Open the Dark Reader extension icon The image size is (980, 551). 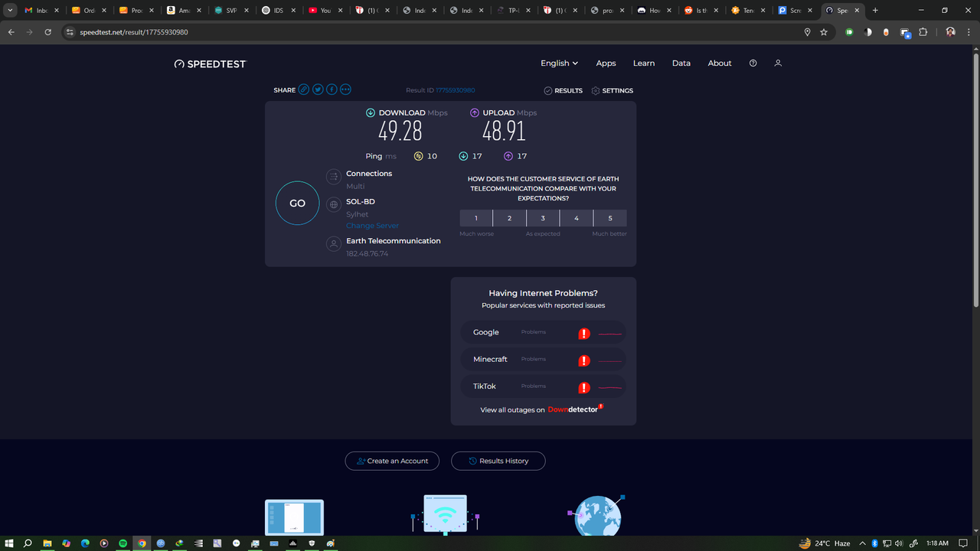coord(867,32)
